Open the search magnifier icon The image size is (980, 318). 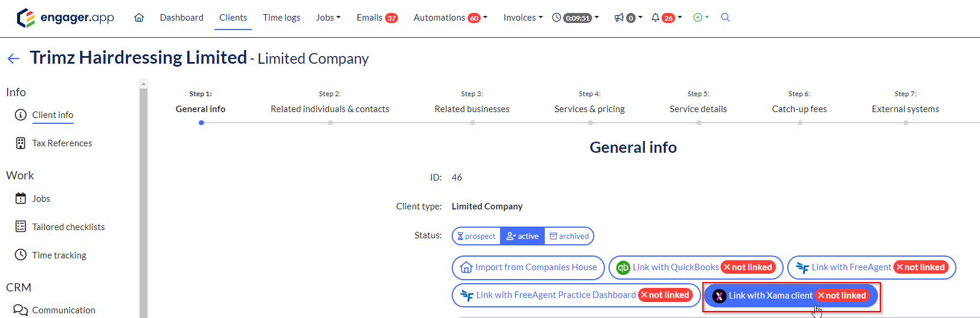(x=725, y=18)
